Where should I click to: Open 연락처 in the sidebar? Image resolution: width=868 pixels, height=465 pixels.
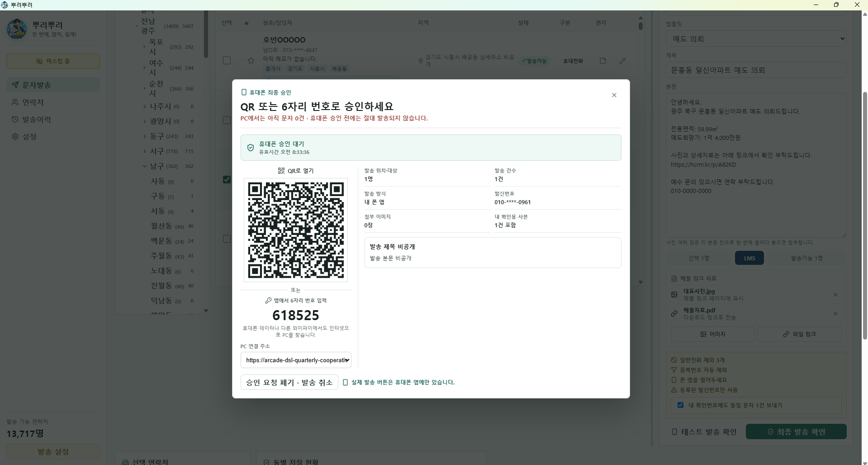(x=53, y=102)
